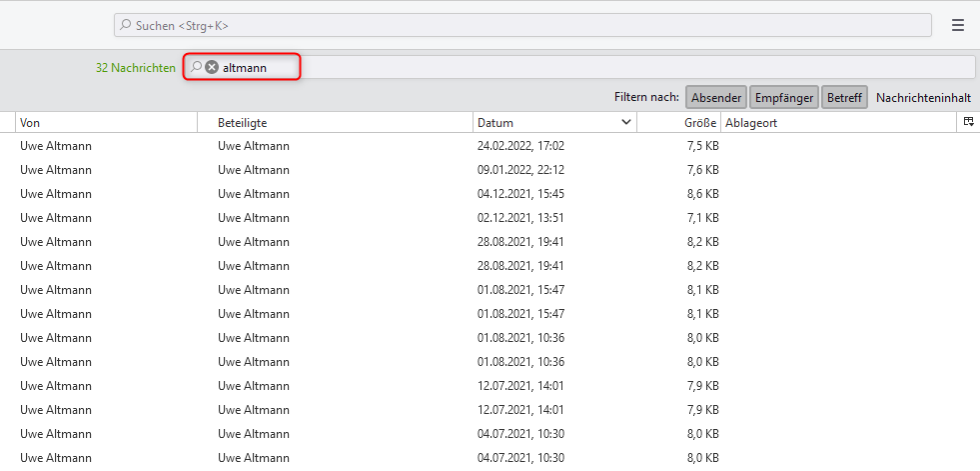This screenshot has width=980, height=471.
Task: Click Uwe Altmann in Beteiligte column of 02.12.2021 row
Action: 254,218
